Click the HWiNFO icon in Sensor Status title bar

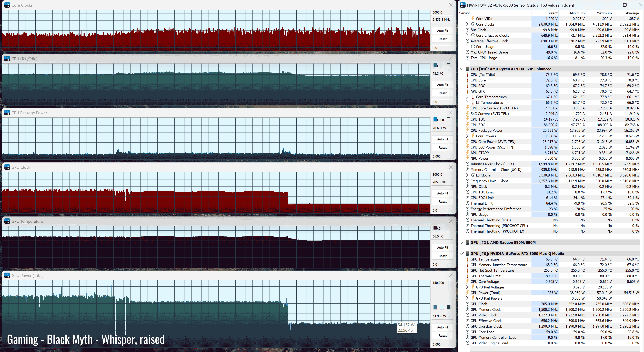coord(463,5)
